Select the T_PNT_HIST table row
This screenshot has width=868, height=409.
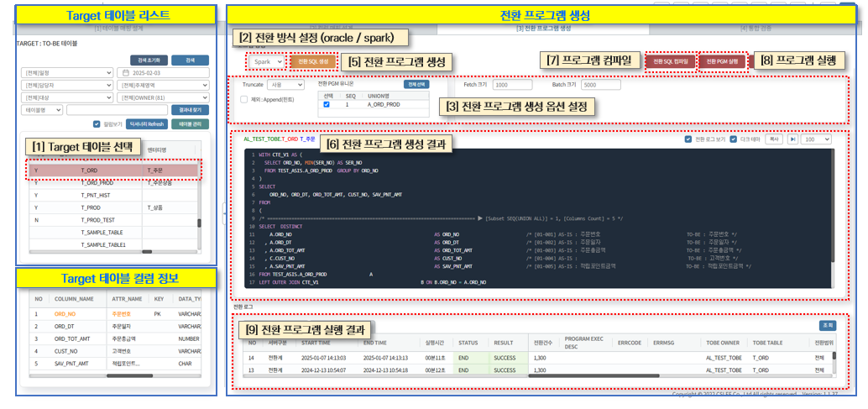(113, 195)
